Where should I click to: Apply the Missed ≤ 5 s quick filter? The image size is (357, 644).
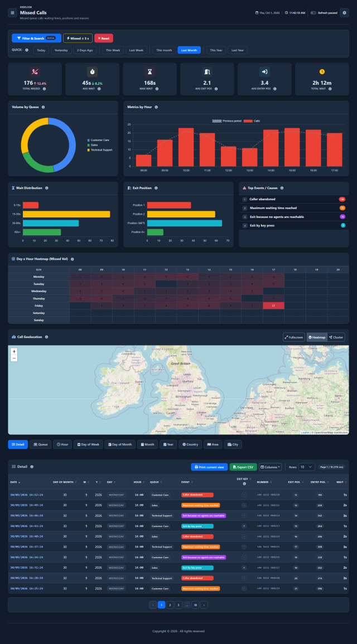(x=78, y=38)
